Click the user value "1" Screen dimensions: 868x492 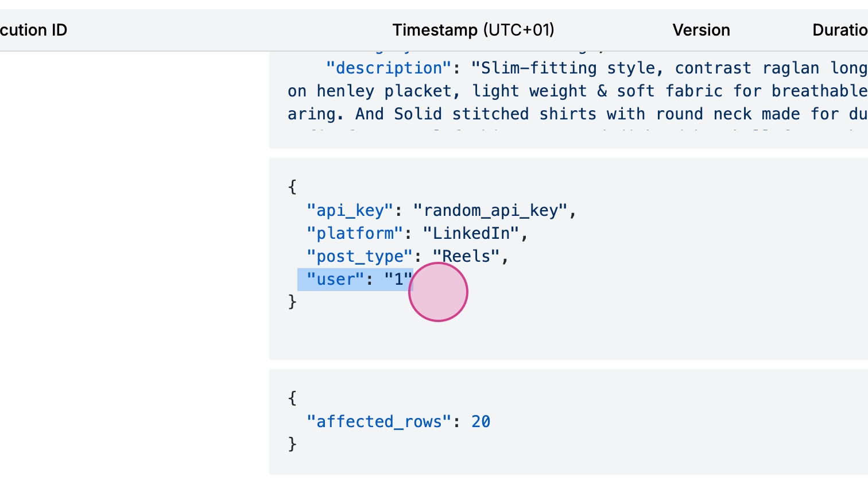point(398,280)
